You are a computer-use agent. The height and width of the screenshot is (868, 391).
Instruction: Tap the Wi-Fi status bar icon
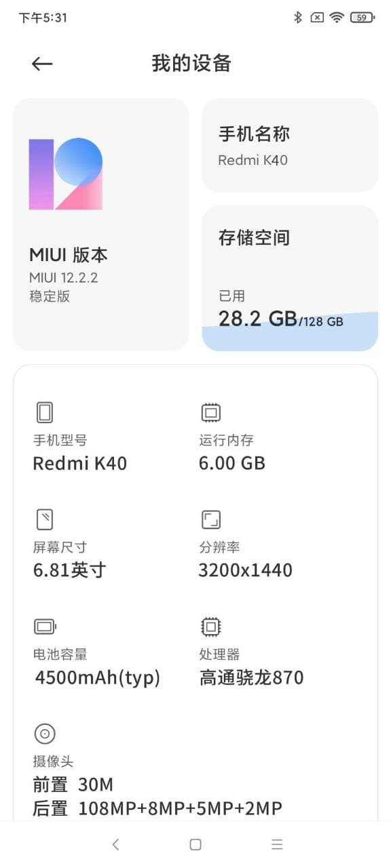(337, 18)
